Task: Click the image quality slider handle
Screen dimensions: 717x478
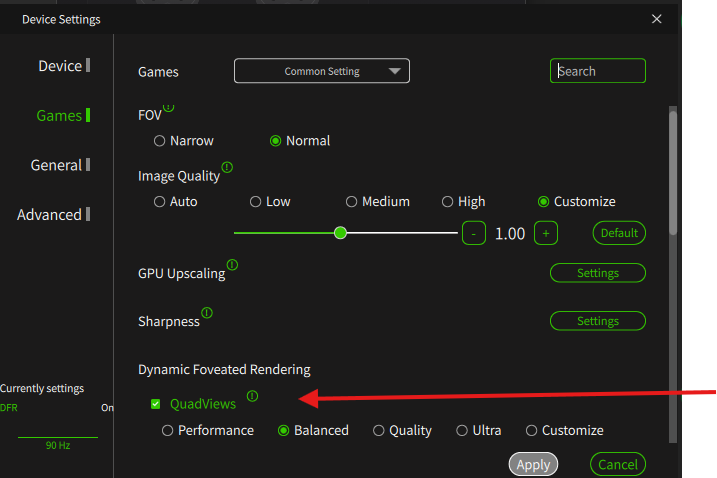Action: point(340,233)
